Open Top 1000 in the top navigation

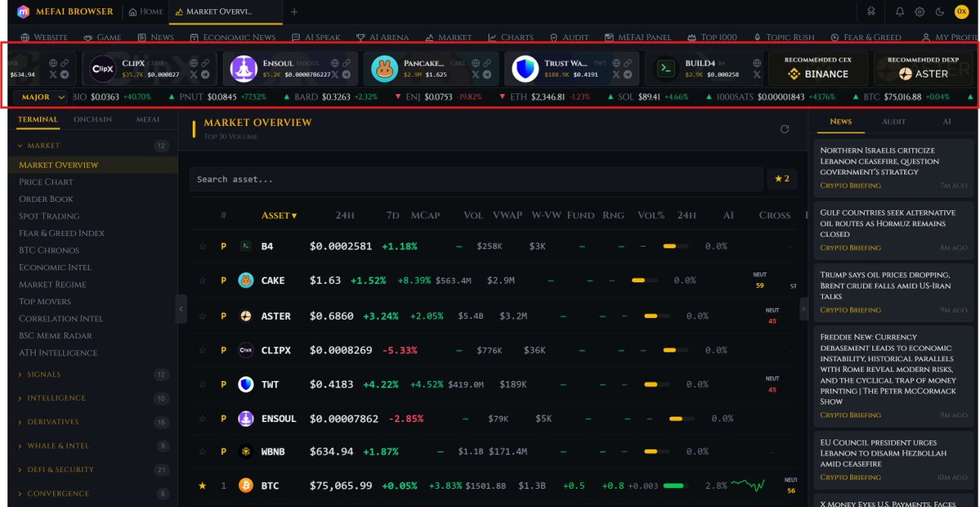pyautogui.click(x=712, y=38)
